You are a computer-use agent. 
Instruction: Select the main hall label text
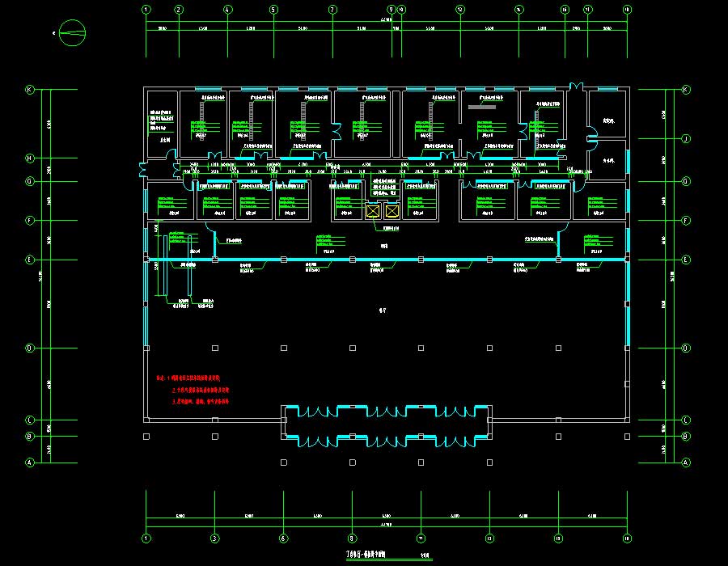(383, 309)
